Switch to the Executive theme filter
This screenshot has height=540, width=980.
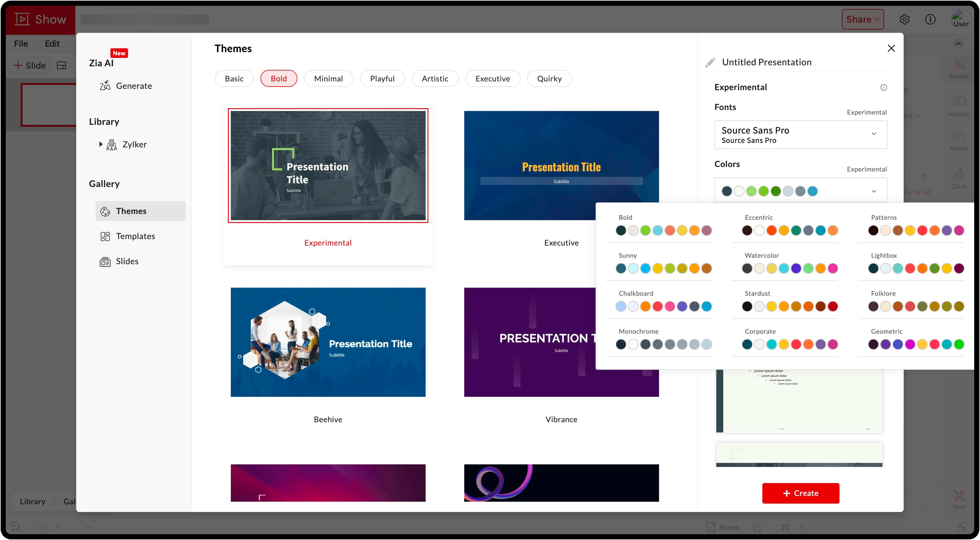tap(492, 78)
